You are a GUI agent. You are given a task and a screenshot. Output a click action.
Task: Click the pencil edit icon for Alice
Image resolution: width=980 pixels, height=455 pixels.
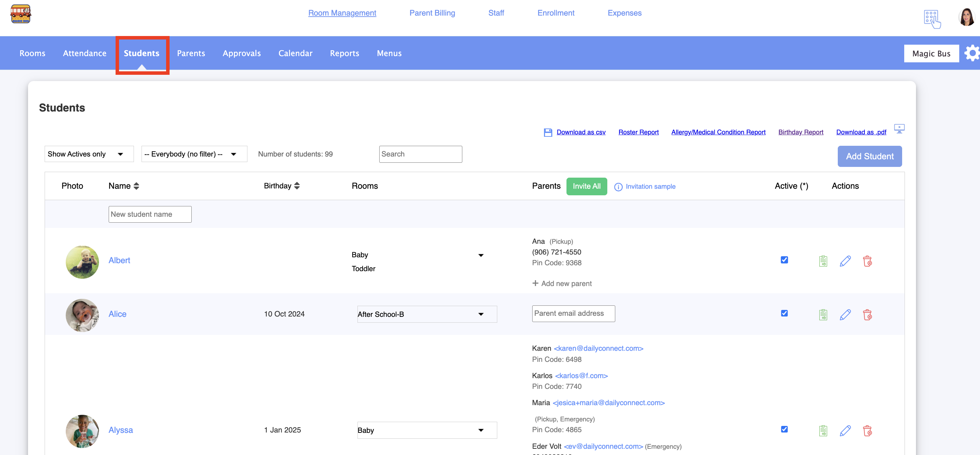click(x=845, y=314)
